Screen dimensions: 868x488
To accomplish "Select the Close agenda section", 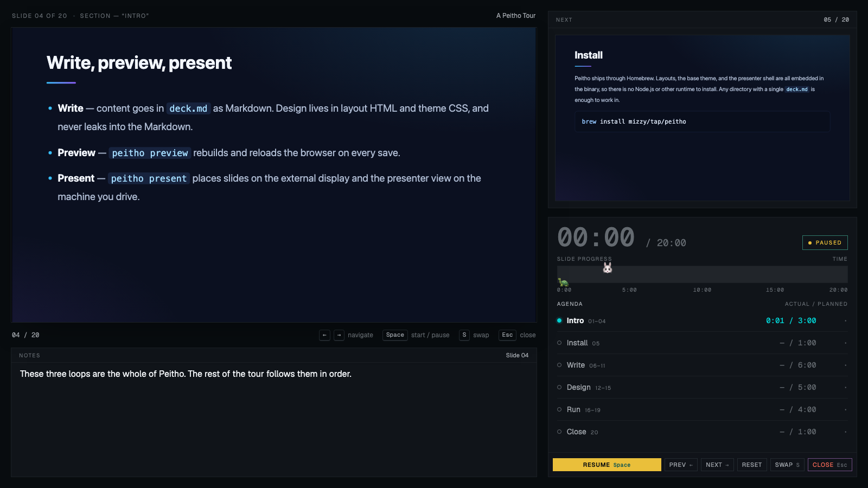I will pos(702,432).
